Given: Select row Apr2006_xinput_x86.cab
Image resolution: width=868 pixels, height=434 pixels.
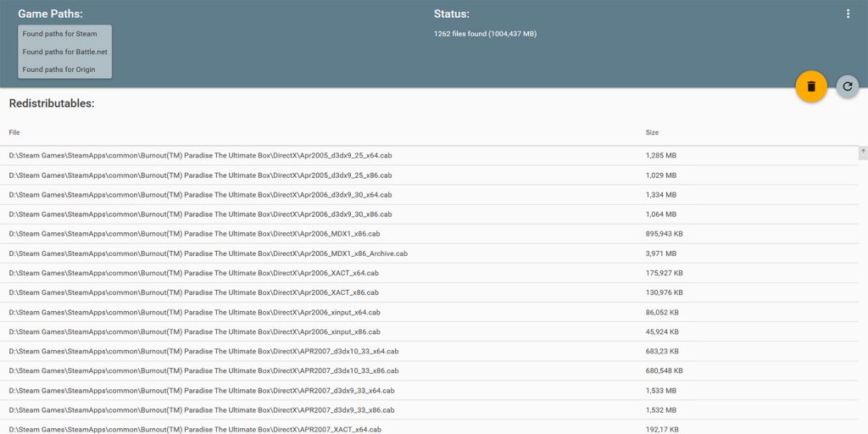Looking at the screenshot, I should point(429,331).
